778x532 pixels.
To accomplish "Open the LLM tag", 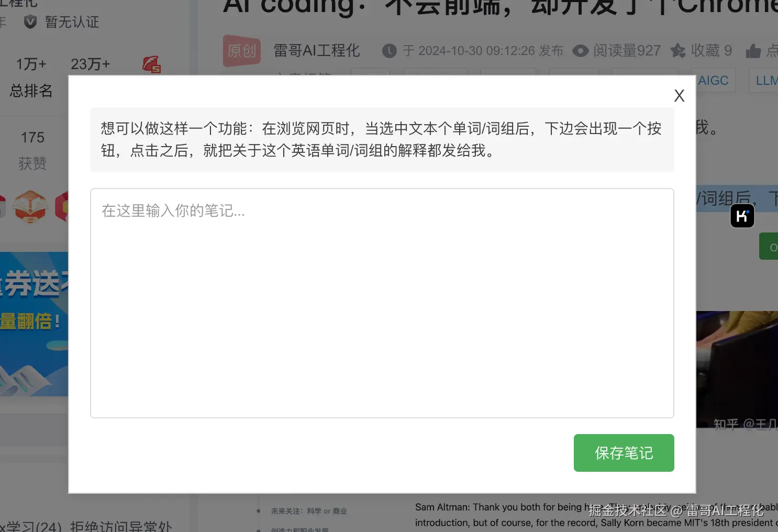I will point(766,80).
